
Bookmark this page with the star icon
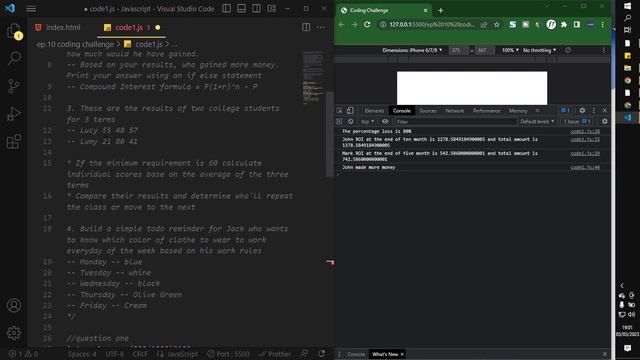pos(496,24)
